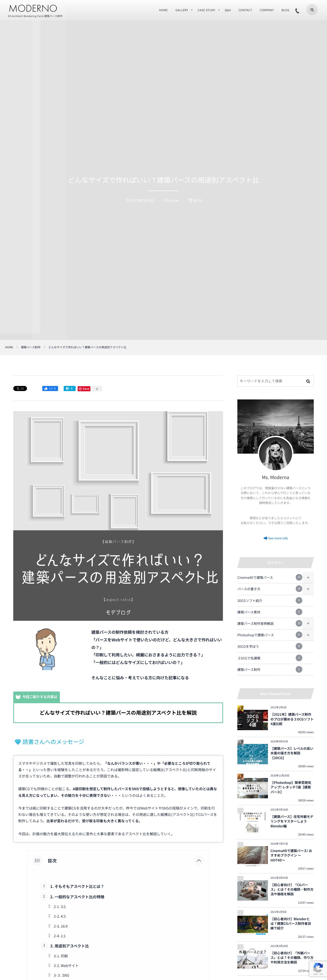Click the reCAPTCHA badge

[318, 969]
